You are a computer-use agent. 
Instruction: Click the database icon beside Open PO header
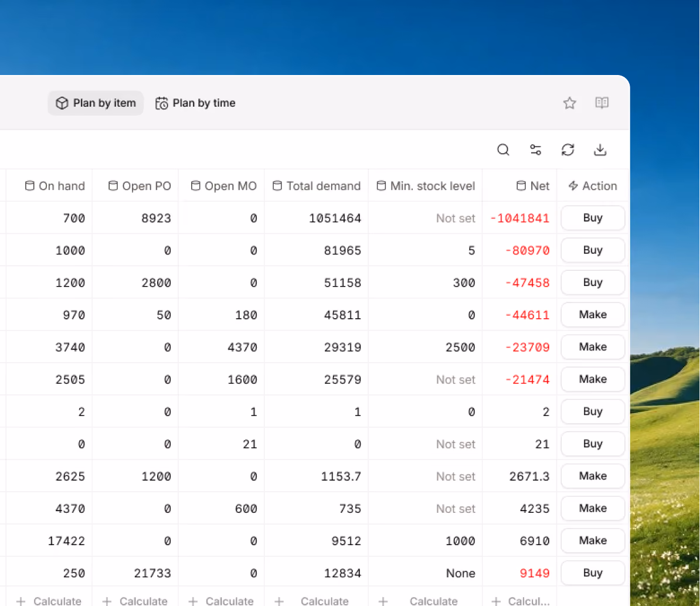tap(113, 186)
